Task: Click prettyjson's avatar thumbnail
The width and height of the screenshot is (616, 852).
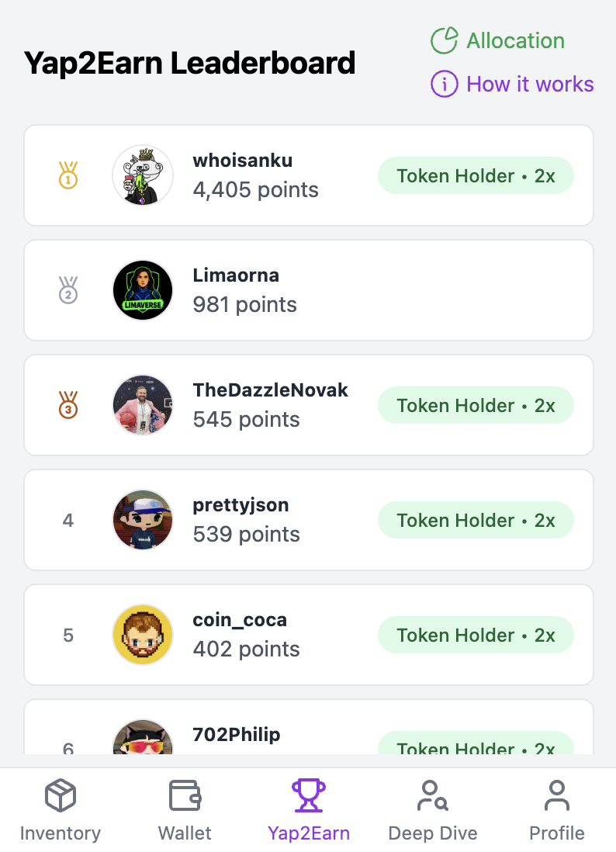Action: coord(143,520)
